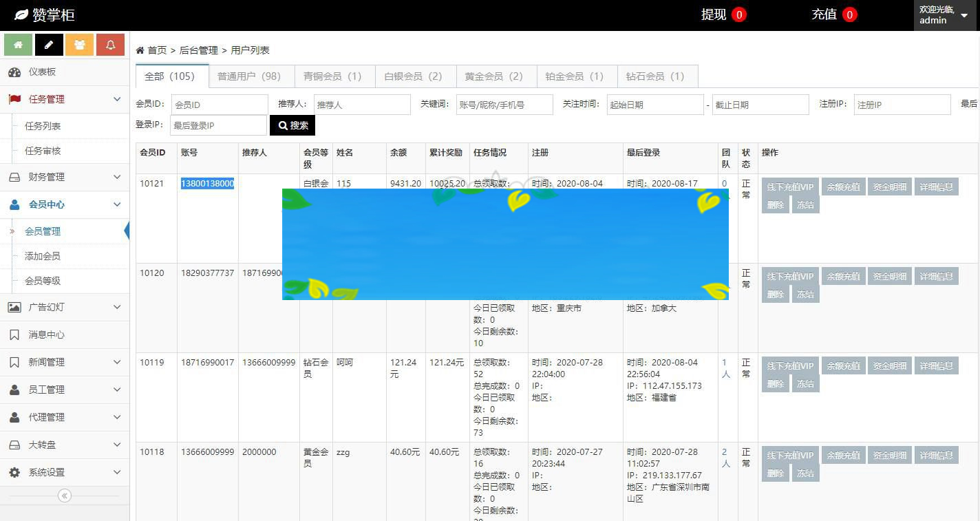980x521 pixels.
Task: Open the orange users icon
Action: click(x=78, y=44)
